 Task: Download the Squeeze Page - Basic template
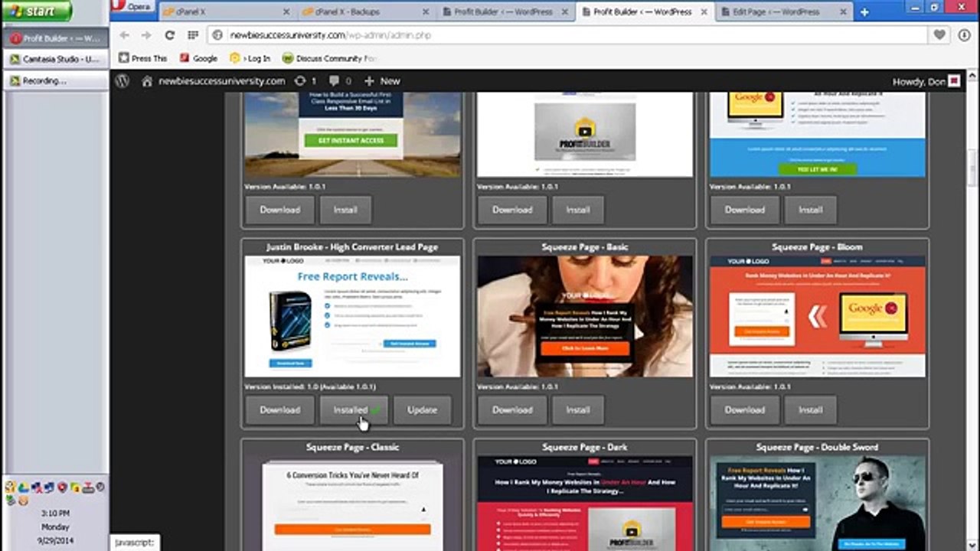(512, 410)
